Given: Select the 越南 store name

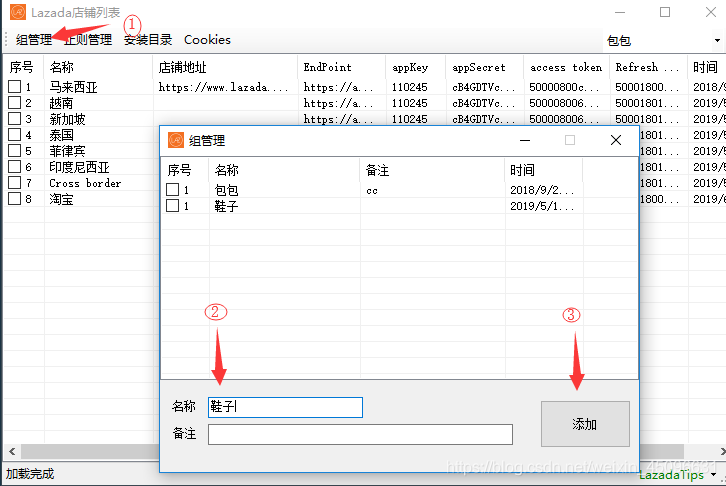Looking at the screenshot, I should point(61,103).
